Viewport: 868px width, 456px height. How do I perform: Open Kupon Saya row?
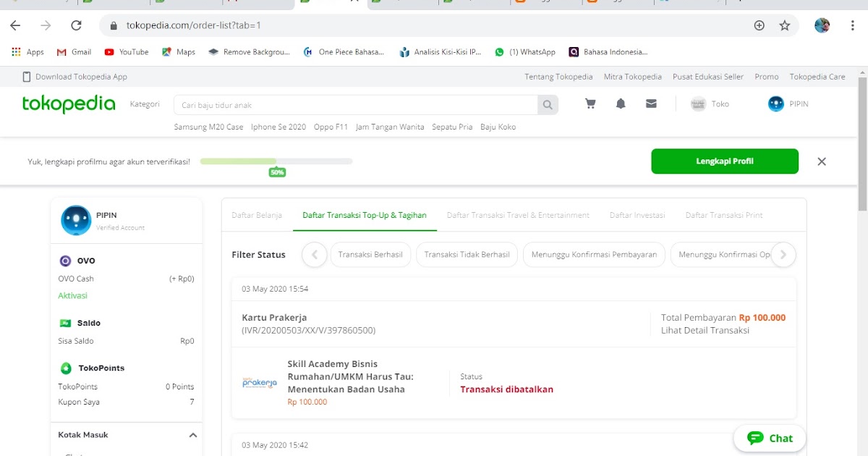[x=126, y=402]
